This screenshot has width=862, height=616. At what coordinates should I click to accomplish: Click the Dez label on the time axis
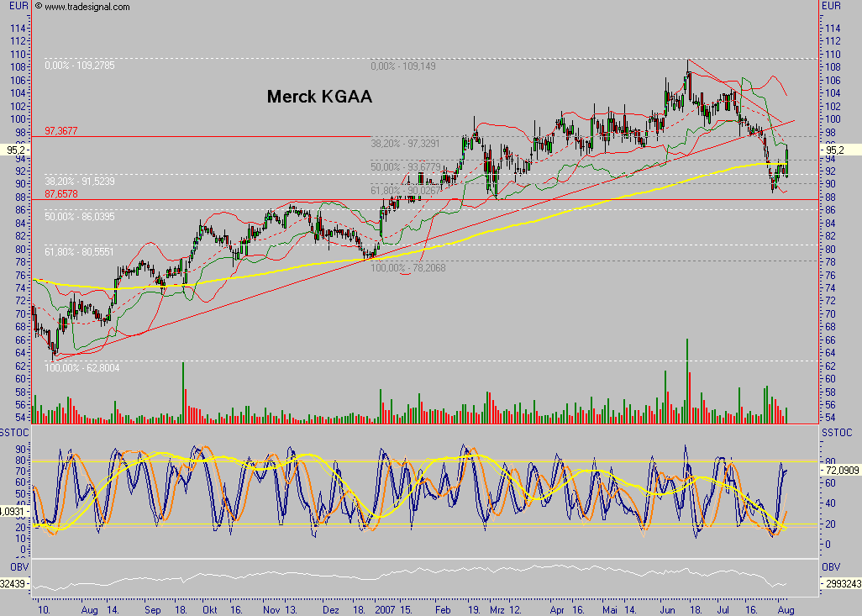[x=331, y=610]
